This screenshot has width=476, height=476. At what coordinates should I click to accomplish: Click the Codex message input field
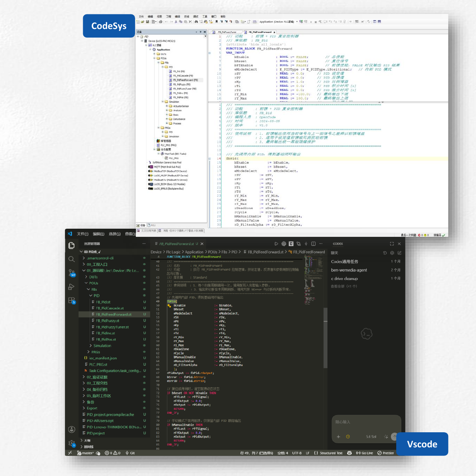pos(366,422)
